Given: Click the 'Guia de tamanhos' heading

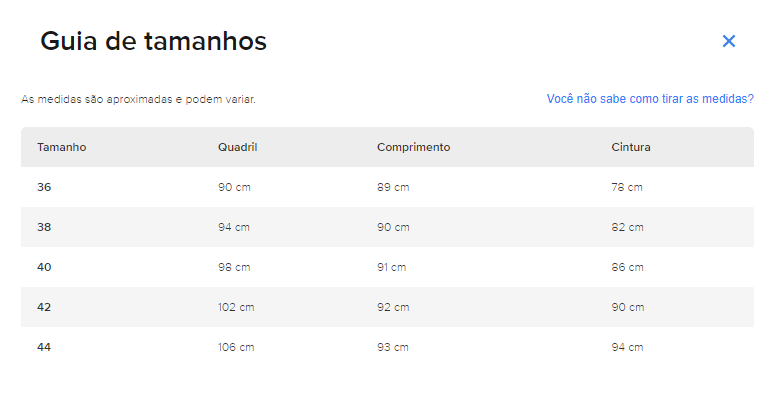Looking at the screenshot, I should [154, 41].
